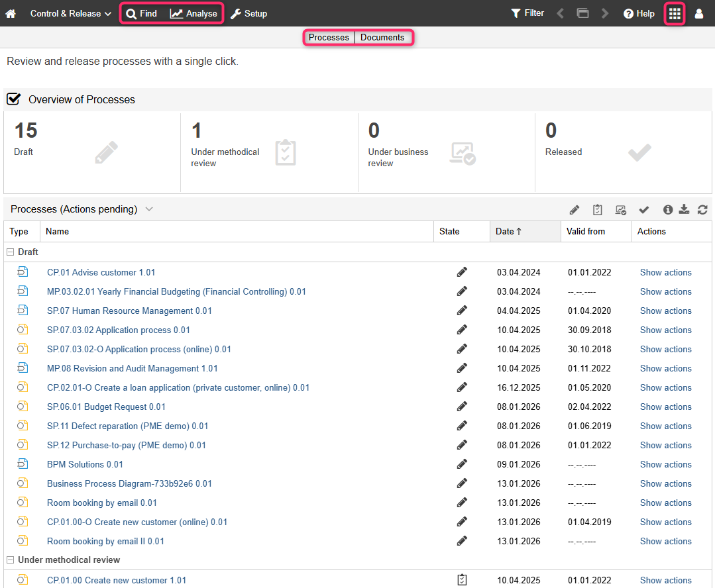The width and height of the screenshot is (715, 588).
Task: Open CP.01 Advise customer 1.01 process
Action: (x=101, y=272)
